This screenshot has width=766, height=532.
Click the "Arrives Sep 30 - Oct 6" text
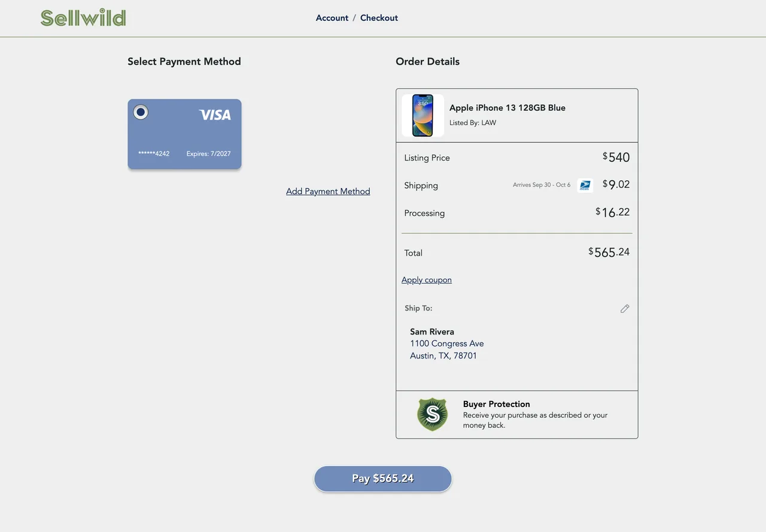(x=542, y=185)
